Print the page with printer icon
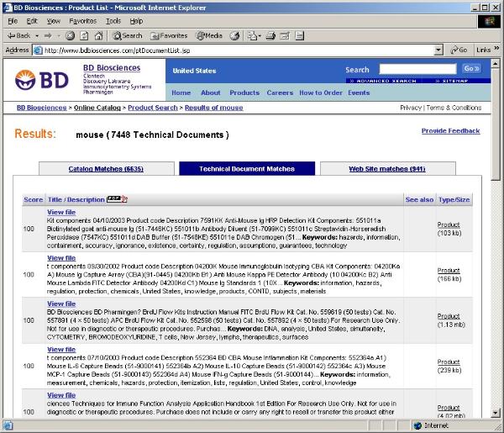The width and height of the screenshot is (504, 433). coord(270,35)
